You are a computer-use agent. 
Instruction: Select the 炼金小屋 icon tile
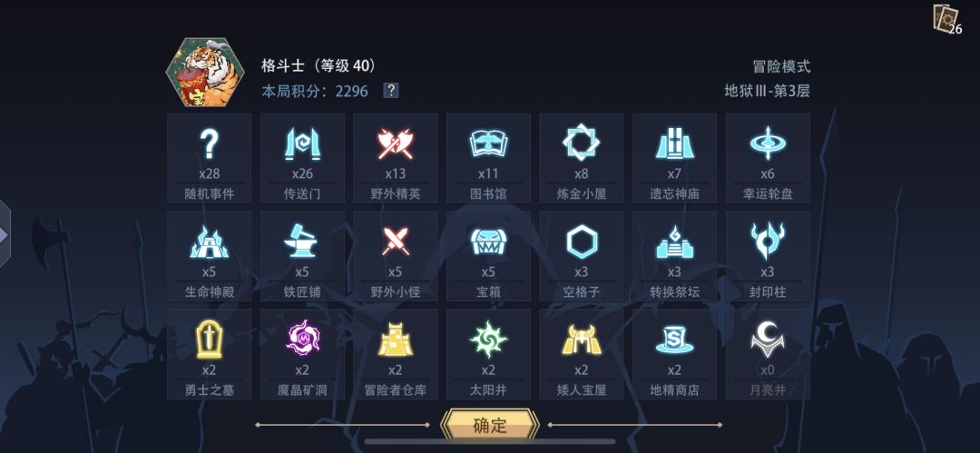[x=582, y=158]
